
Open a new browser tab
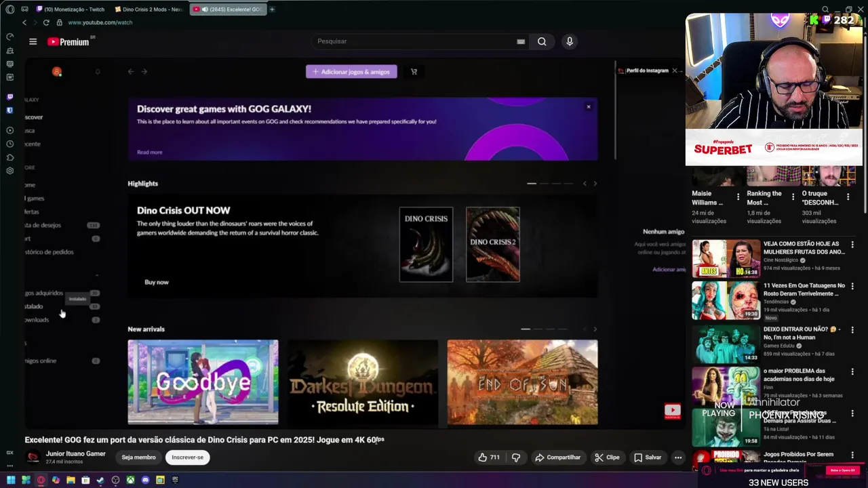point(272,9)
